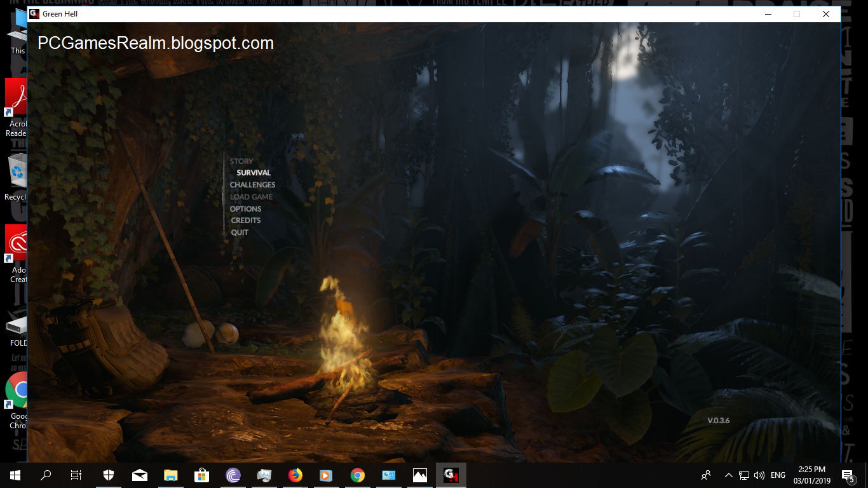Screen dimensions: 868x488
Task: Open Microsoft Store on taskbar
Action: 202,475
